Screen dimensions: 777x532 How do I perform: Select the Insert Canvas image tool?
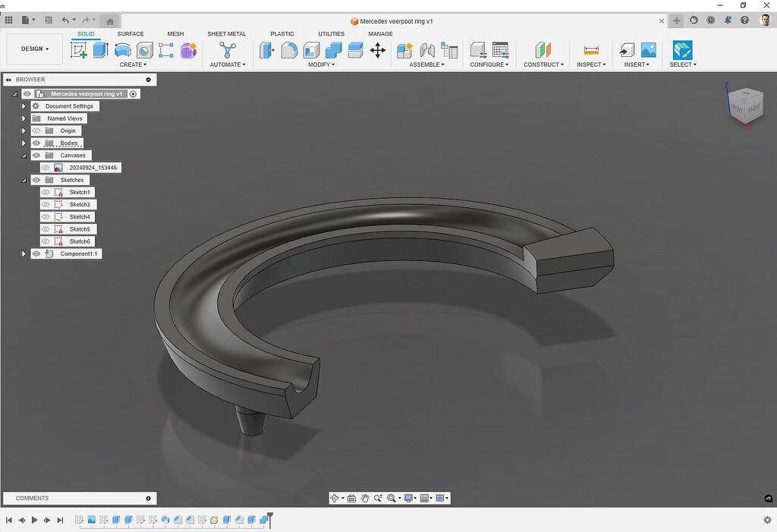(648, 50)
